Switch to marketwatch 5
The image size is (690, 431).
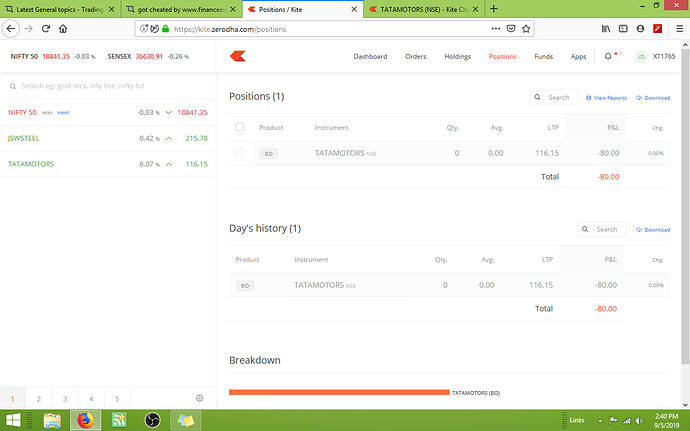pos(117,398)
